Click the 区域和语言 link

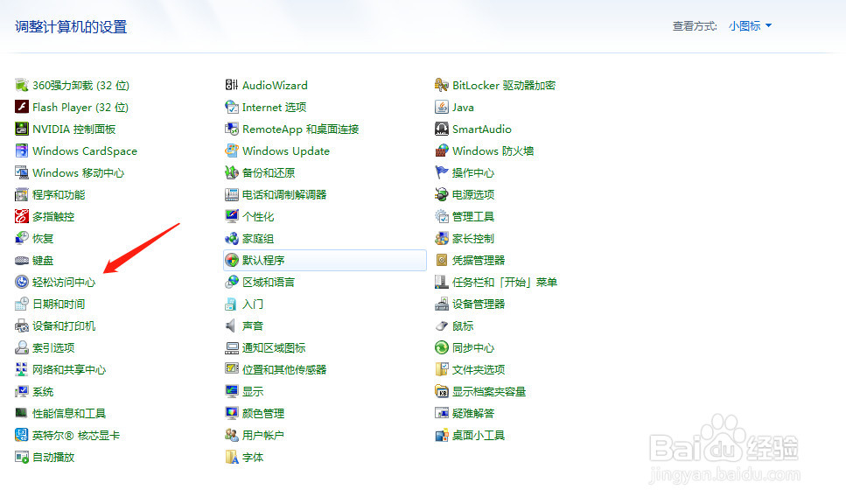pyautogui.click(x=269, y=283)
